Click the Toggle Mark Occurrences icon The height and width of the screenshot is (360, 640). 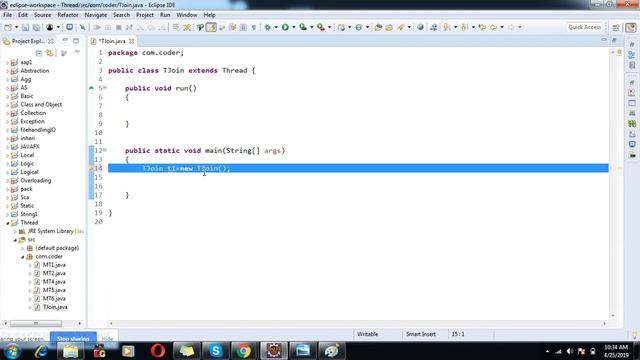[211, 27]
